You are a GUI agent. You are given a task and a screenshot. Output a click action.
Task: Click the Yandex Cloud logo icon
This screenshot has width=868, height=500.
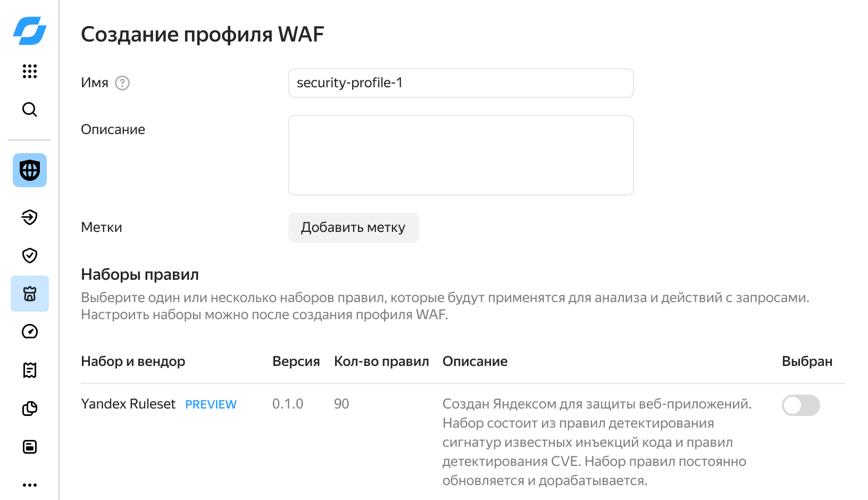(x=30, y=30)
